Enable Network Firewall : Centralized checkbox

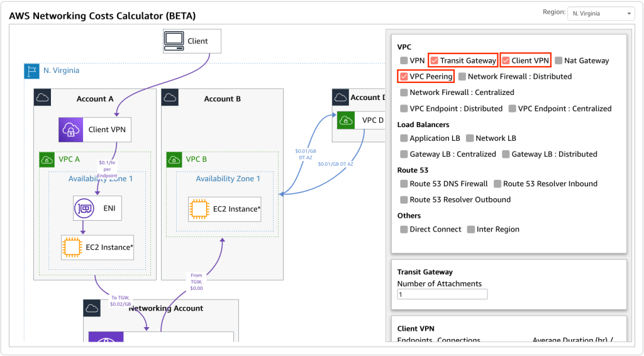pos(404,92)
